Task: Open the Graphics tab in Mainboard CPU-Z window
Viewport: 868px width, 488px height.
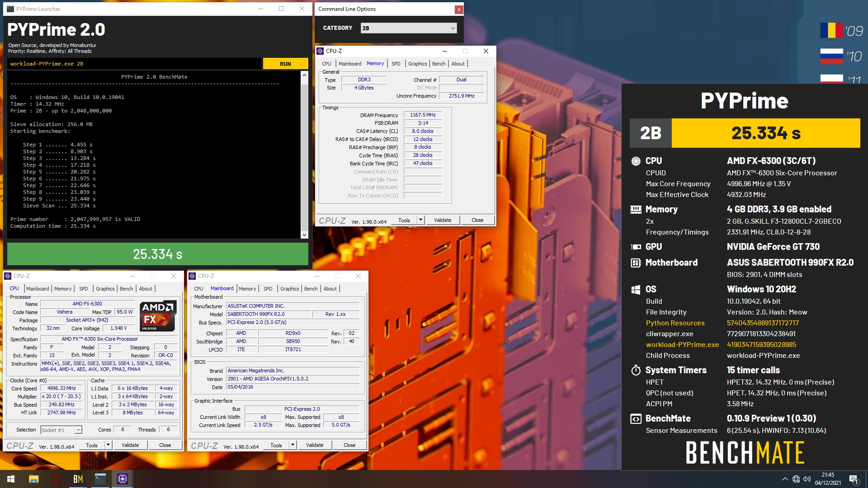Action: tap(290, 289)
